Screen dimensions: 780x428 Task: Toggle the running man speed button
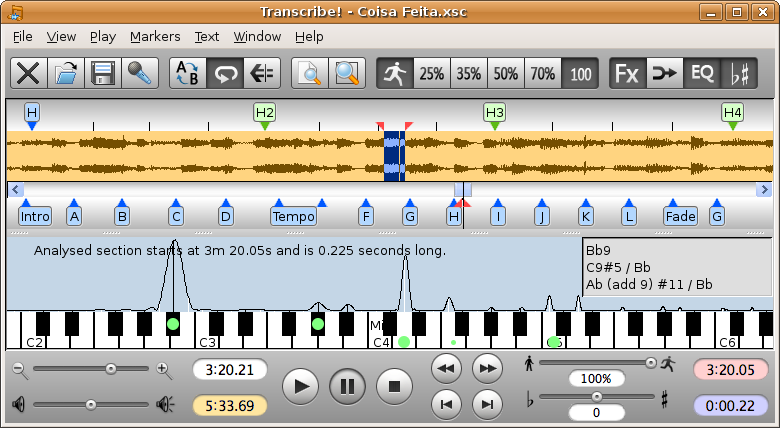[x=395, y=74]
